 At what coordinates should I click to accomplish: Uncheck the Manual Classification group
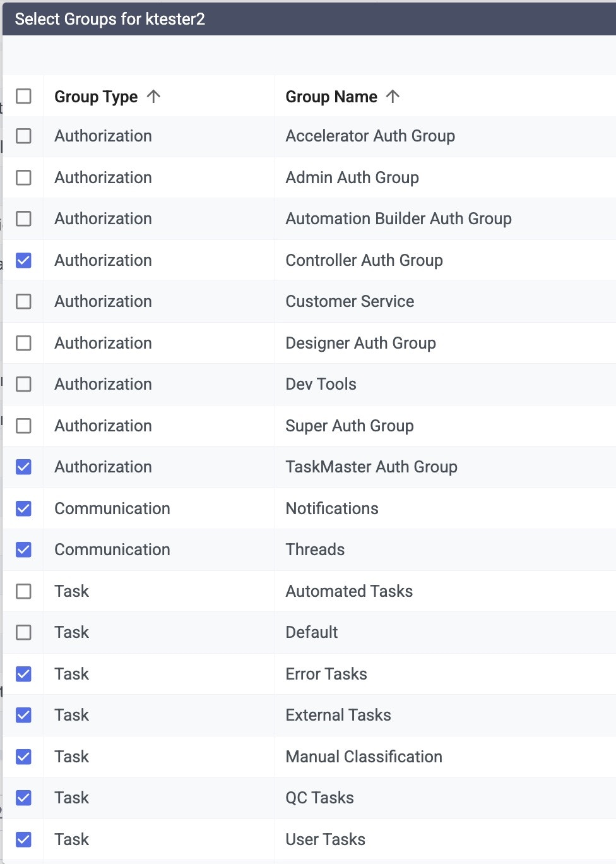click(x=23, y=757)
